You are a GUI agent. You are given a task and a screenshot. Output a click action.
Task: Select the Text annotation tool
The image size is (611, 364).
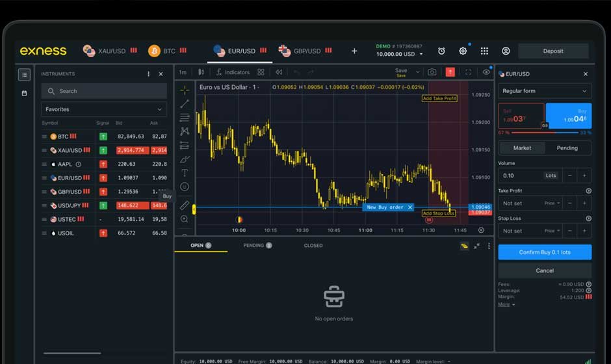coord(185,173)
